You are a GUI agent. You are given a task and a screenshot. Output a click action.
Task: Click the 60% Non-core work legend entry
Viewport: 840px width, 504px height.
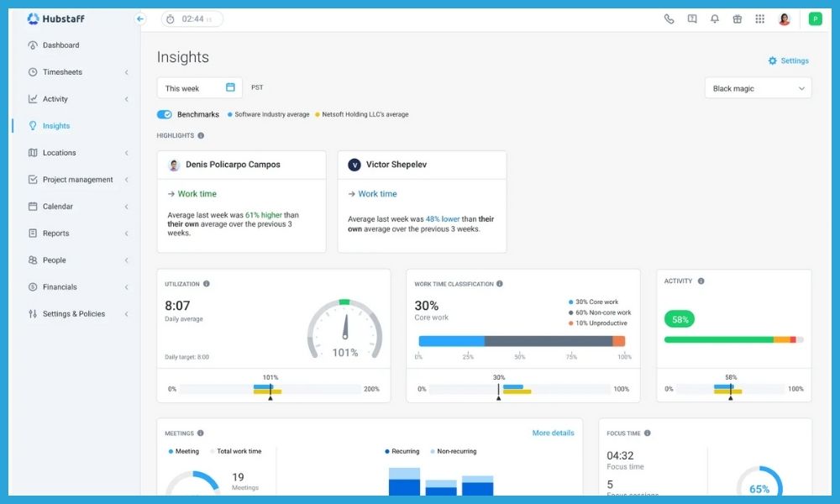[x=600, y=312]
